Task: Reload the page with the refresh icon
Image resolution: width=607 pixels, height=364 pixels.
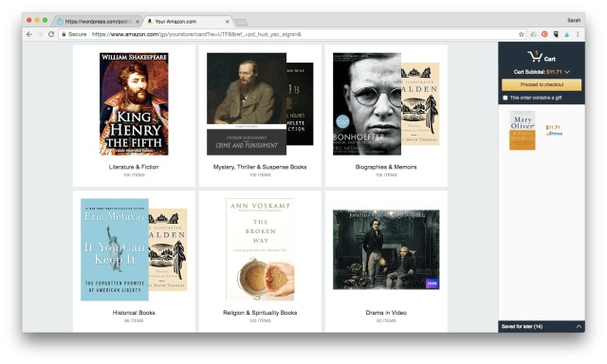Action: pyautogui.click(x=51, y=34)
